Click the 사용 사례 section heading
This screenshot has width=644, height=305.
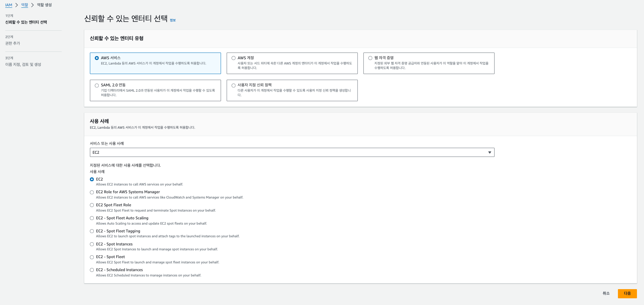99,121
